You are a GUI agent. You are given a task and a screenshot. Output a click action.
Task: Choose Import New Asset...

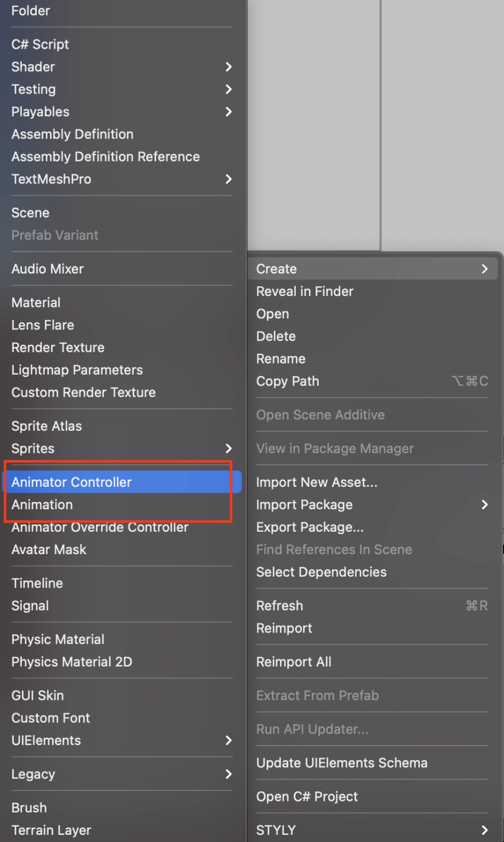coord(317,482)
